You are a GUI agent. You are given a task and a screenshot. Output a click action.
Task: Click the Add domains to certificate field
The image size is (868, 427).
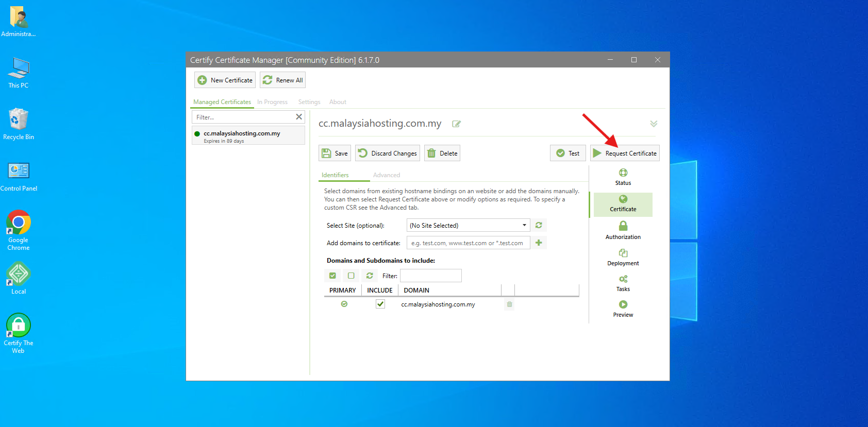click(469, 243)
